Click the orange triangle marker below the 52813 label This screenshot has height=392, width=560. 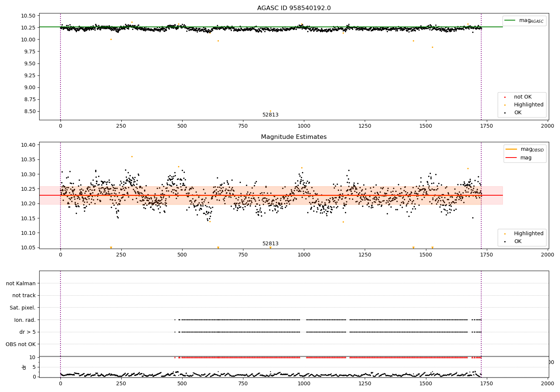click(270, 248)
